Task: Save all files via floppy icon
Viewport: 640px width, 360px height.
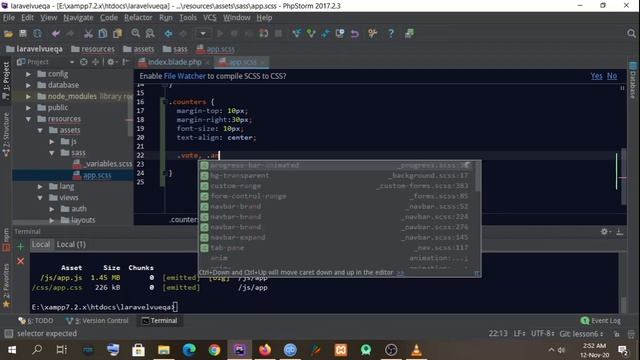Action: (x=23, y=33)
